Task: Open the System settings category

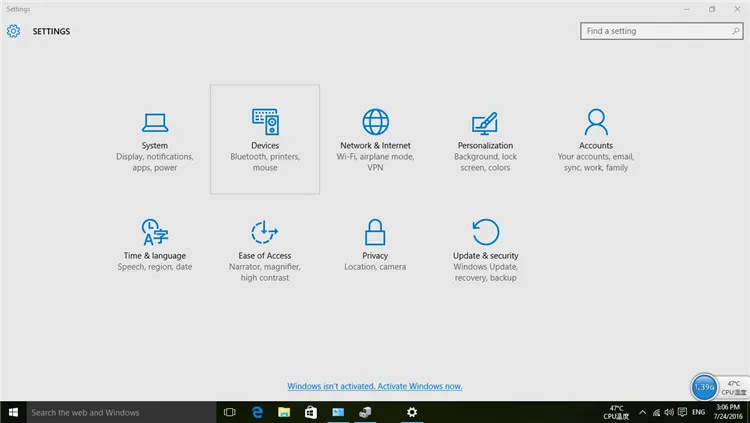Action: [154, 140]
